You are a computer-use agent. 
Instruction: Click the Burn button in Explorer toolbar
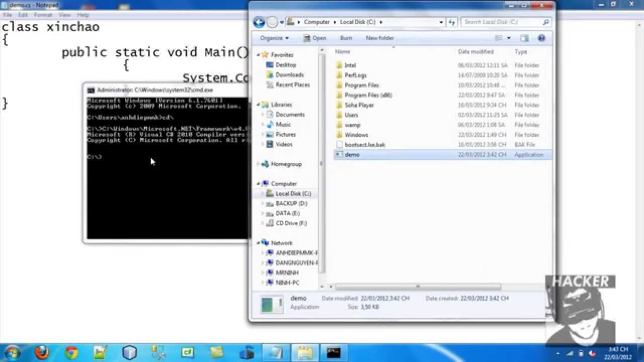pyautogui.click(x=346, y=38)
